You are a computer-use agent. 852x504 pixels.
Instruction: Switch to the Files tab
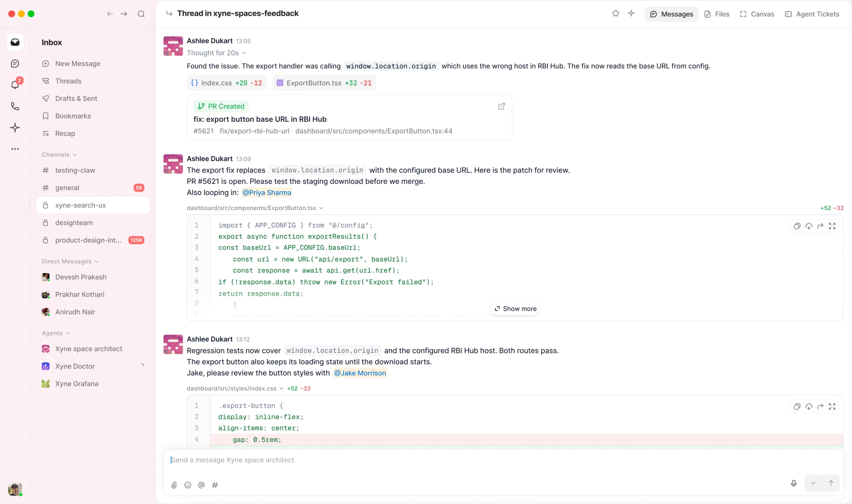click(717, 14)
